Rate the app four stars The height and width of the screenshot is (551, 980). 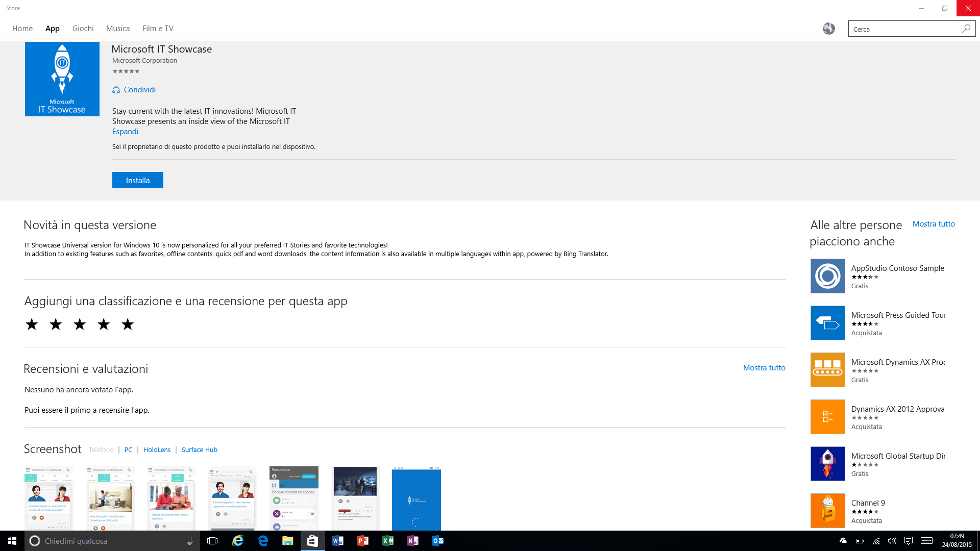pyautogui.click(x=104, y=324)
